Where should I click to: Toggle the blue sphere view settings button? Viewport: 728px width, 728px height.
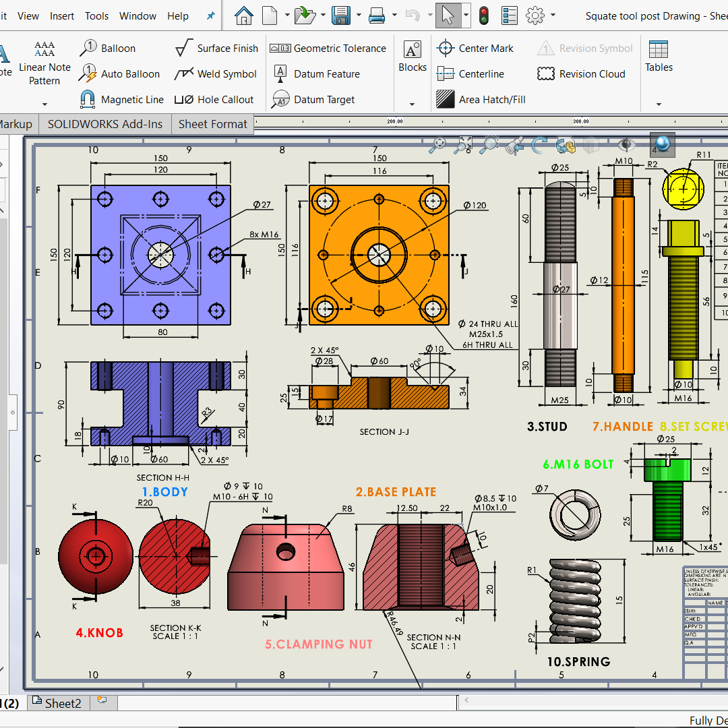(663, 144)
